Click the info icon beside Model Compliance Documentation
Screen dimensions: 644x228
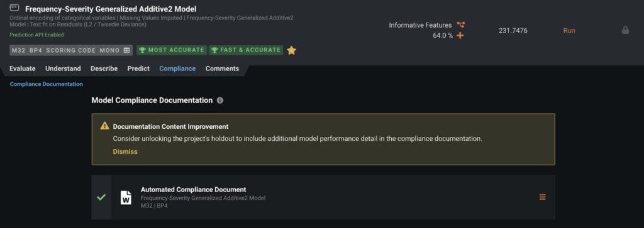coord(220,100)
